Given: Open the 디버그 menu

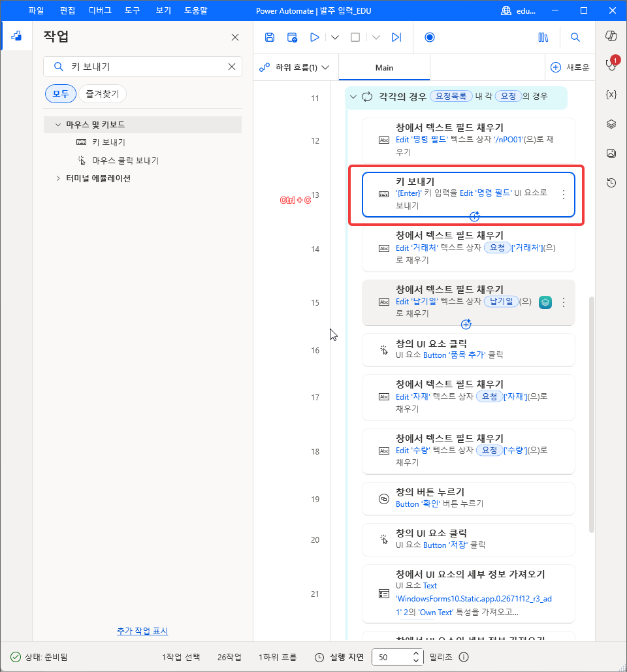Looking at the screenshot, I should pos(100,10).
